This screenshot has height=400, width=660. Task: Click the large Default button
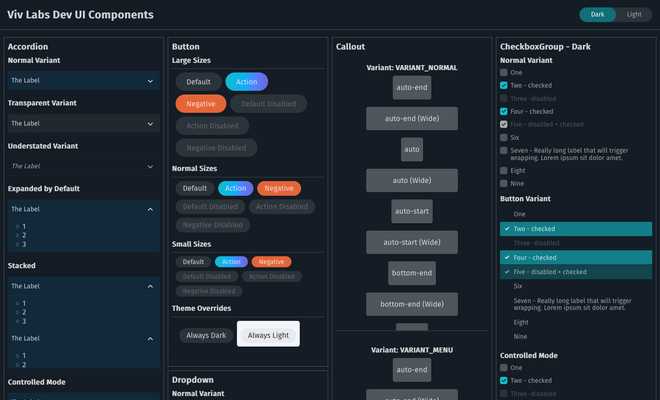point(198,82)
